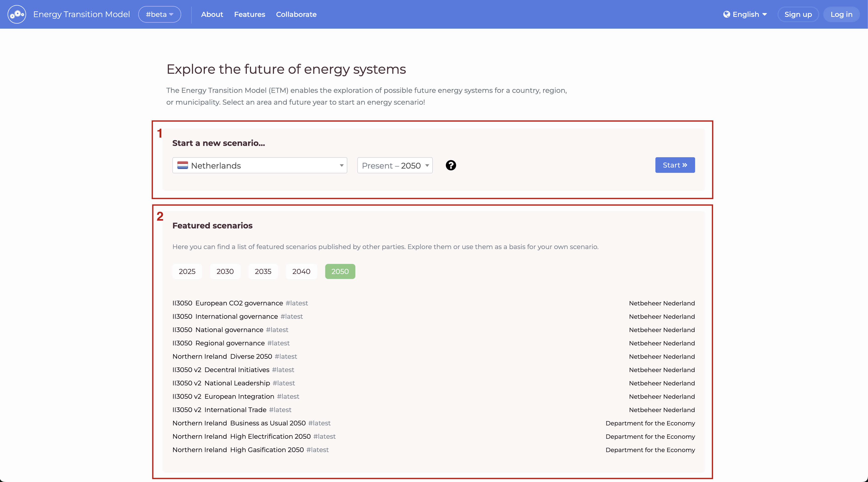Open the #beta version dropdown

159,14
